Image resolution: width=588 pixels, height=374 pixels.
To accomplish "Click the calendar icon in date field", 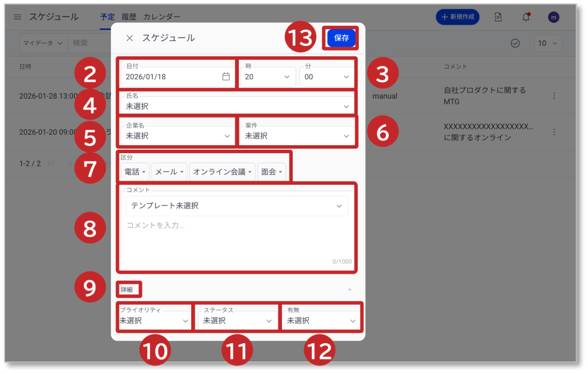I will click(x=226, y=77).
